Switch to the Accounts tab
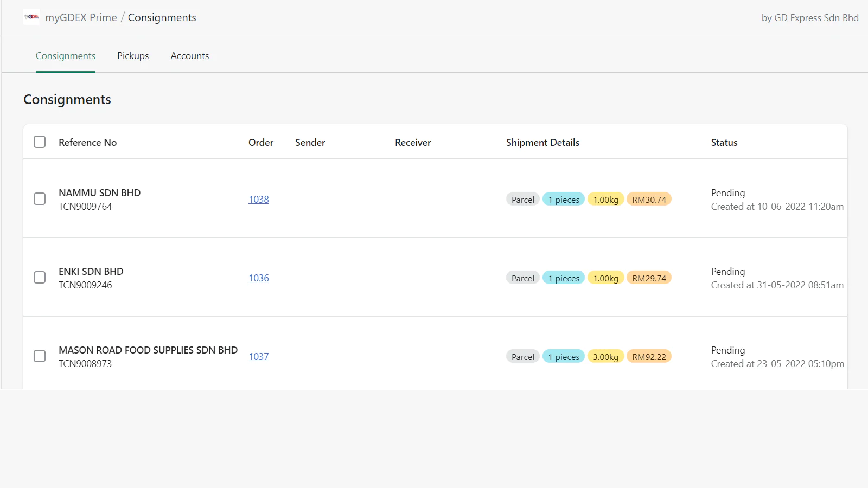Image resolution: width=868 pixels, height=488 pixels. (x=189, y=56)
